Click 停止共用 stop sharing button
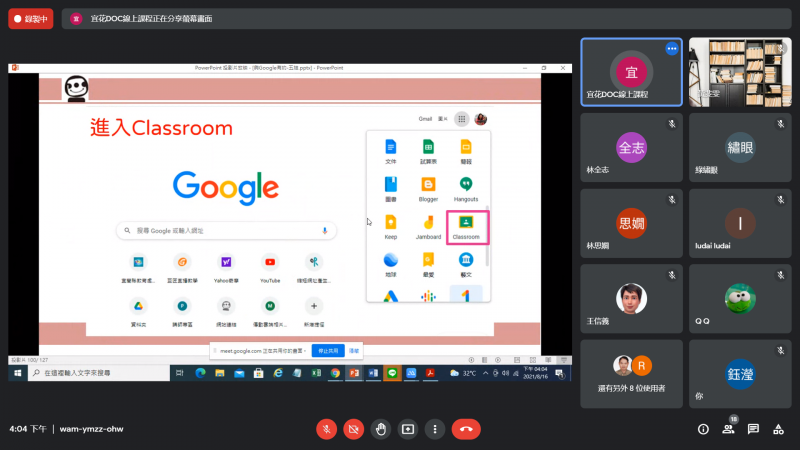Image resolution: width=800 pixels, height=450 pixels. coord(328,351)
